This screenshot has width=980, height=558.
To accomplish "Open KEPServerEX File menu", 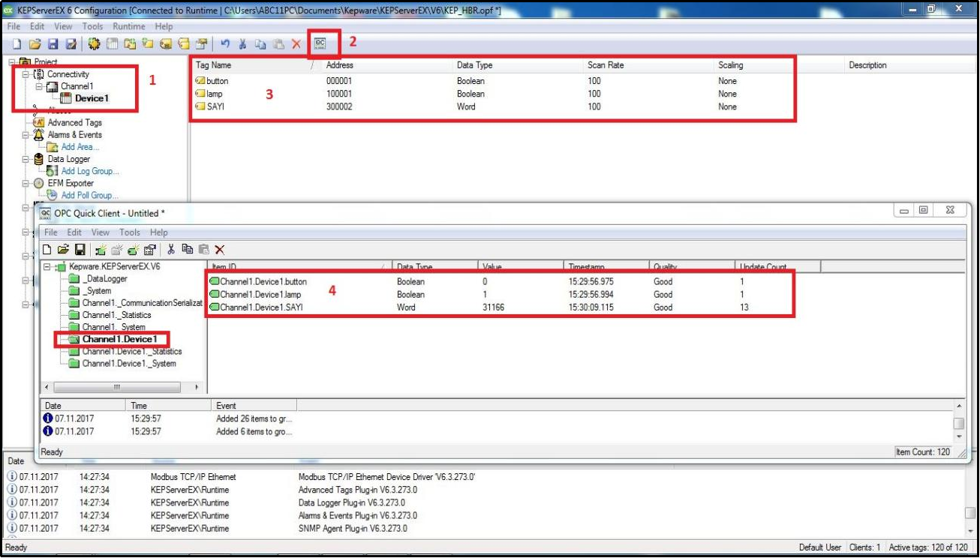I will click(x=14, y=26).
